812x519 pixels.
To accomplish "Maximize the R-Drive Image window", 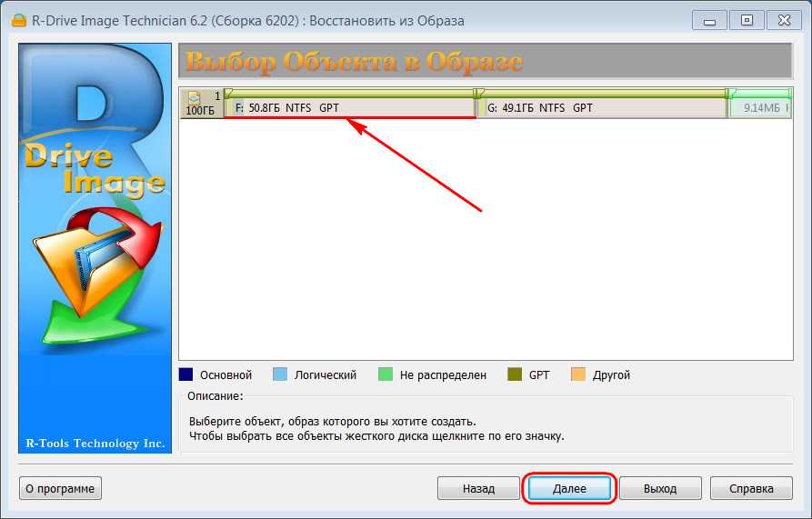I will tap(747, 21).
